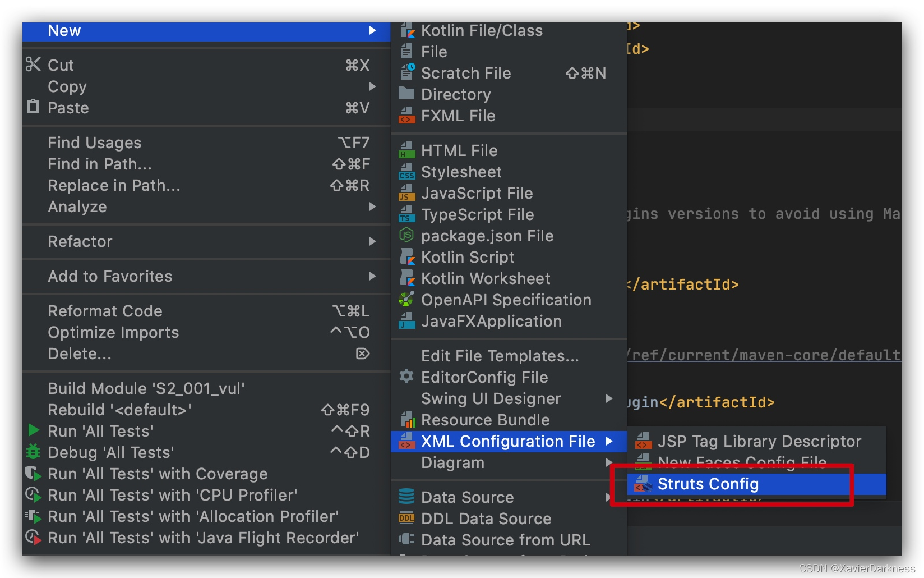The image size is (924, 578).
Task: Click the DDL Data Source icon
Action: [406, 518]
